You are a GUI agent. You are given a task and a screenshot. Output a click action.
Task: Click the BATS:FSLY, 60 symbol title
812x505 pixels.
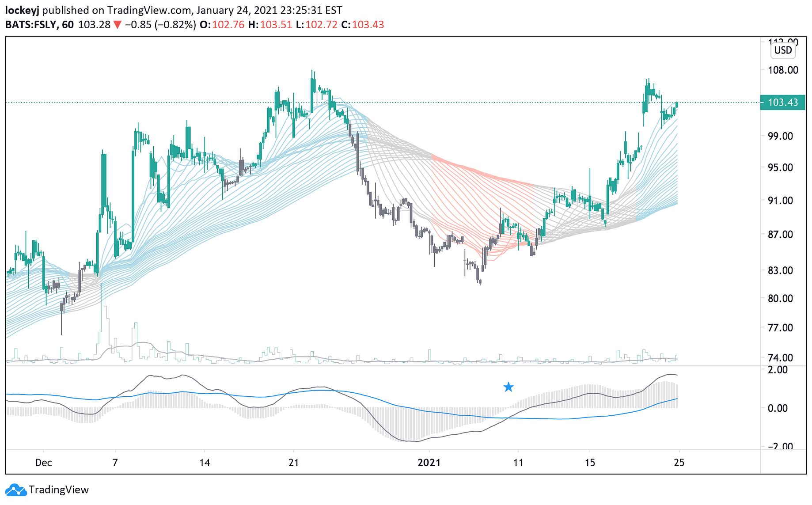point(39,25)
